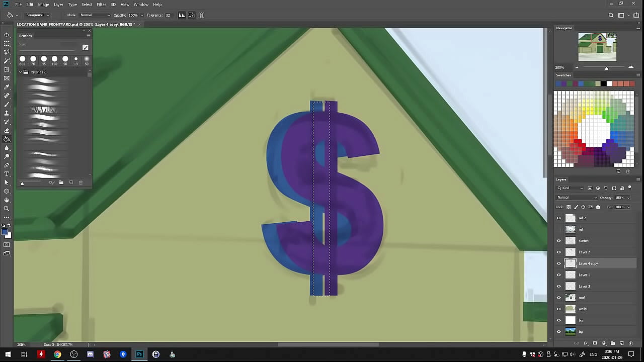Select the Pen tool

7,165
